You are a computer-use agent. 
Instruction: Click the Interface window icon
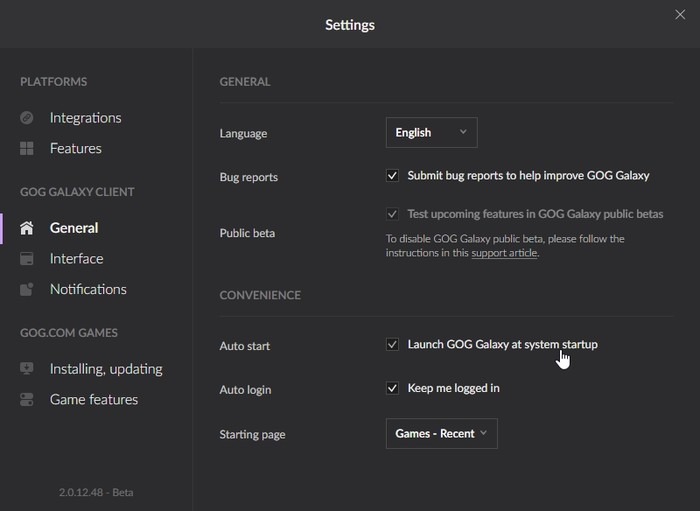click(27, 258)
